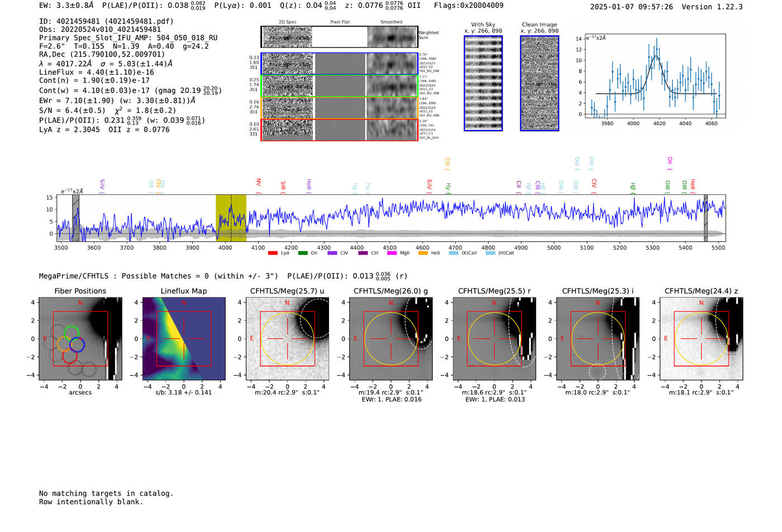
Task: Open the Fiber Positions thumbnail
Action: pos(80,339)
